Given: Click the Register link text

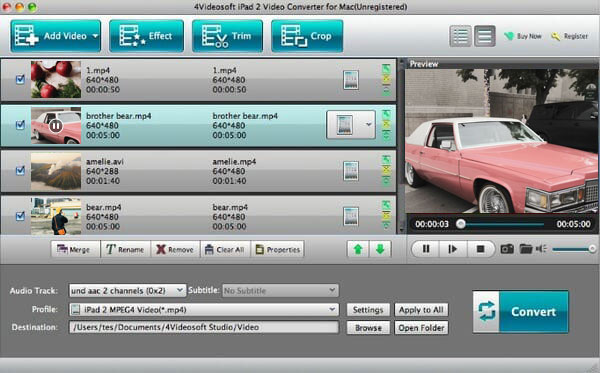Looking at the screenshot, I should (576, 36).
